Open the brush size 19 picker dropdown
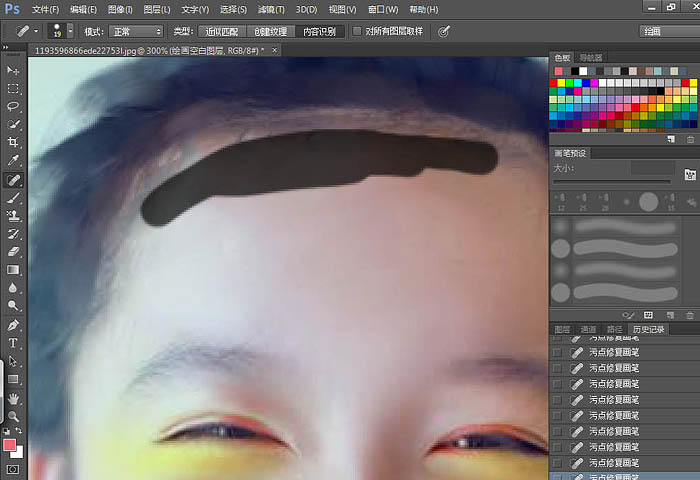The width and height of the screenshot is (700, 480). (x=70, y=31)
